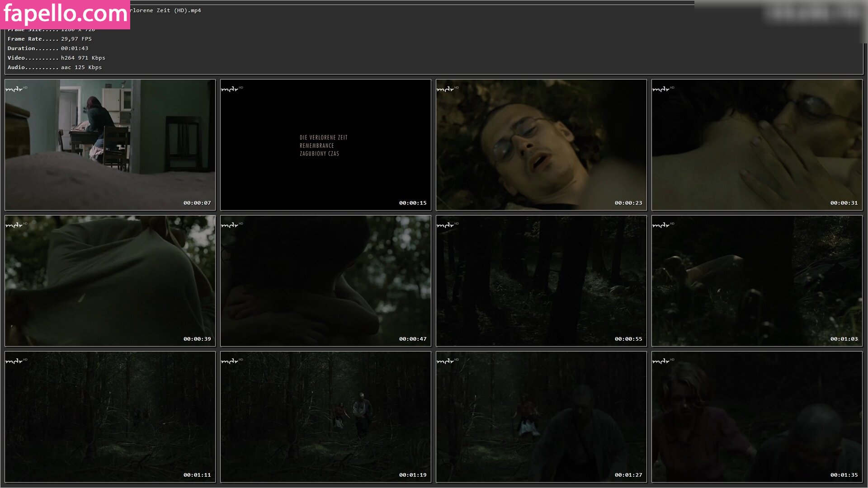
Task: Select the thumbnail at 00:01:19
Action: coord(325,417)
